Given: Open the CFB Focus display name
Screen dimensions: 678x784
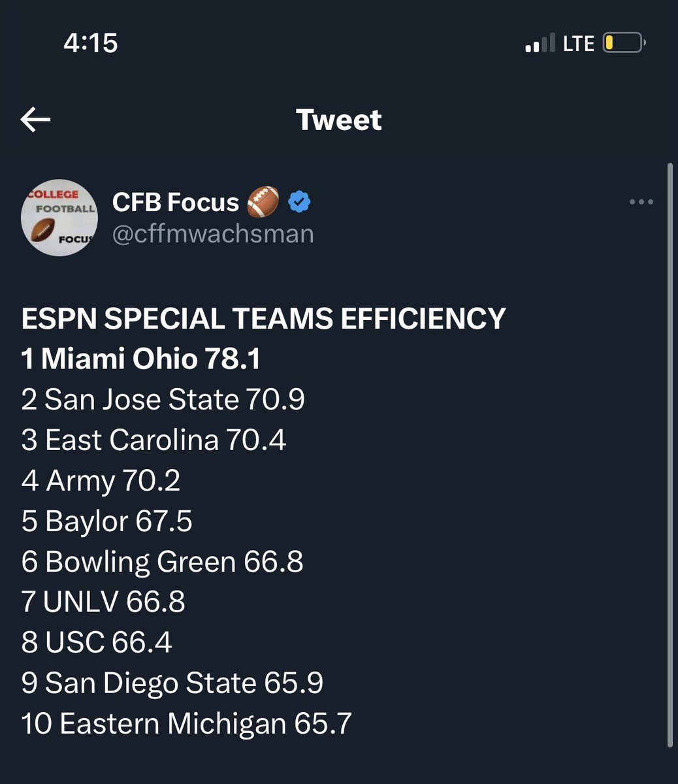Looking at the screenshot, I should pyautogui.click(x=176, y=202).
